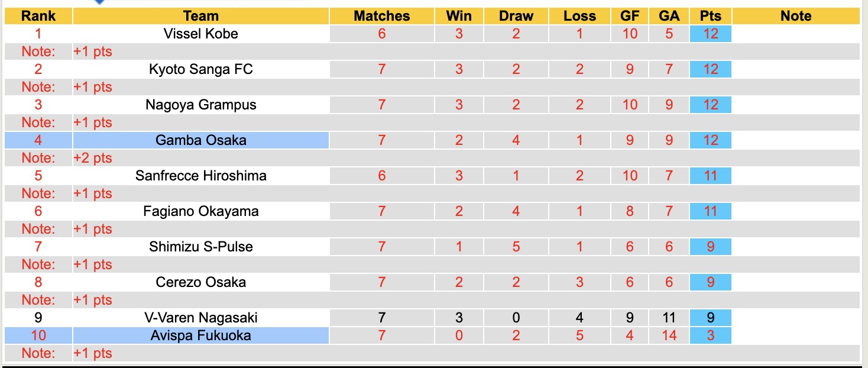Click the Vissel Kobe team name

201,34
